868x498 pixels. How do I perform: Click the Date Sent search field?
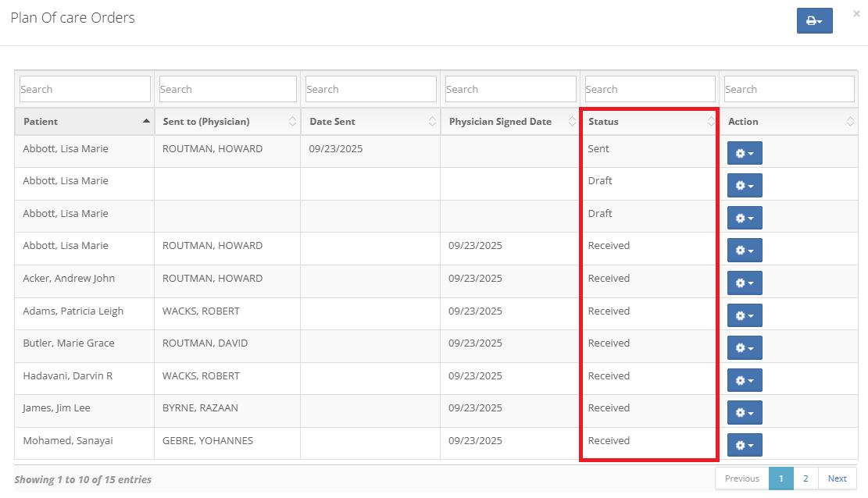pos(370,89)
